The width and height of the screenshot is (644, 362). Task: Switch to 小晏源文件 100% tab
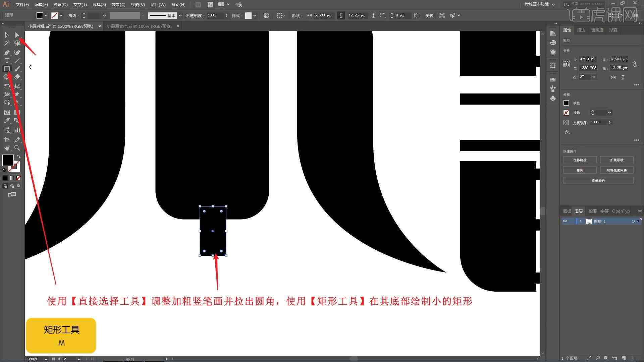(x=139, y=26)
